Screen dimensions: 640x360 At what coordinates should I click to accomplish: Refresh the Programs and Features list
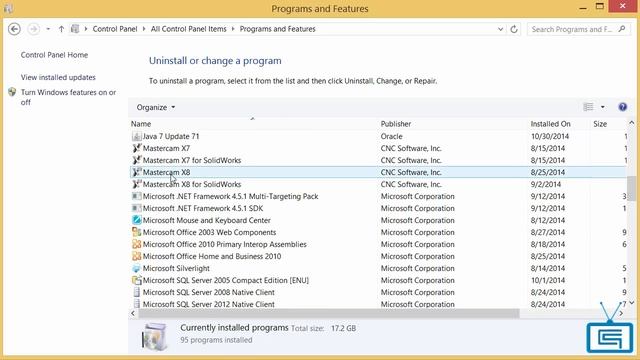514,29
